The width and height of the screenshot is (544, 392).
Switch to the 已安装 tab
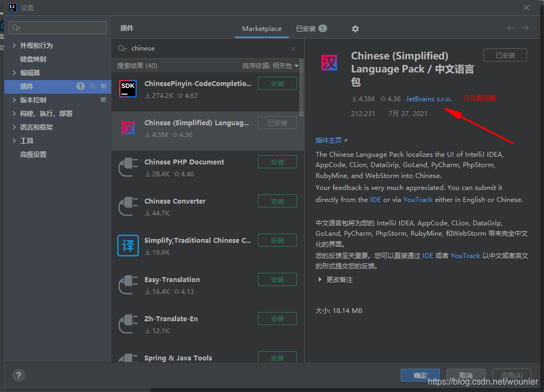tap(311, 29)
